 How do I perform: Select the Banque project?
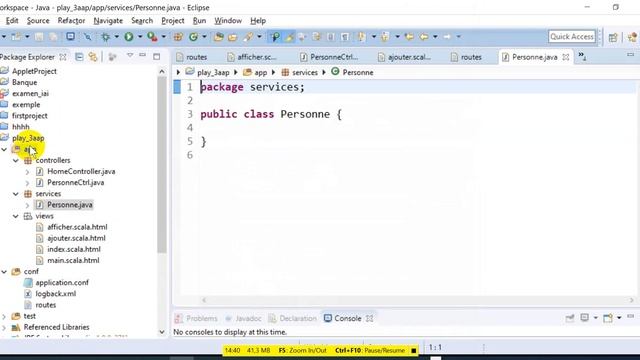24,82
